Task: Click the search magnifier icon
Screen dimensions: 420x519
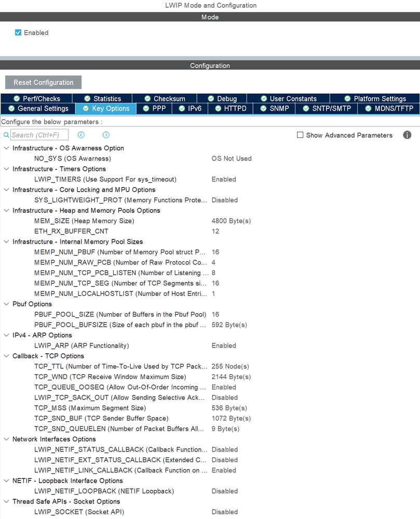Action: (x=6, y=135)
